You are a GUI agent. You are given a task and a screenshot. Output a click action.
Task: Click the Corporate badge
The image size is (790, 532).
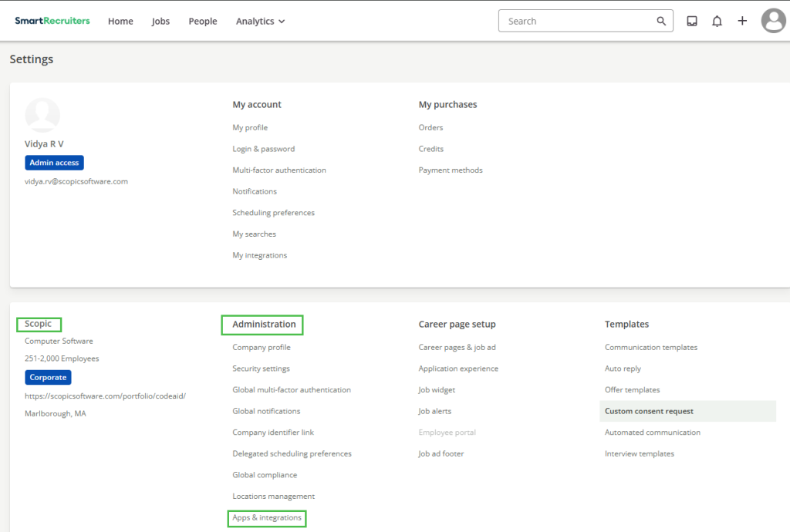(x=48, y=378)
